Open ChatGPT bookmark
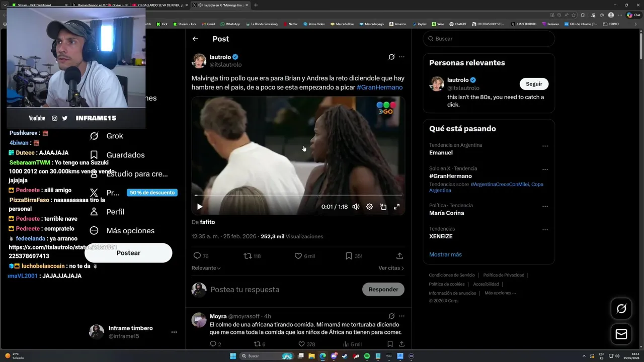Viewport: 644px width, 362px height. point(458,24)
